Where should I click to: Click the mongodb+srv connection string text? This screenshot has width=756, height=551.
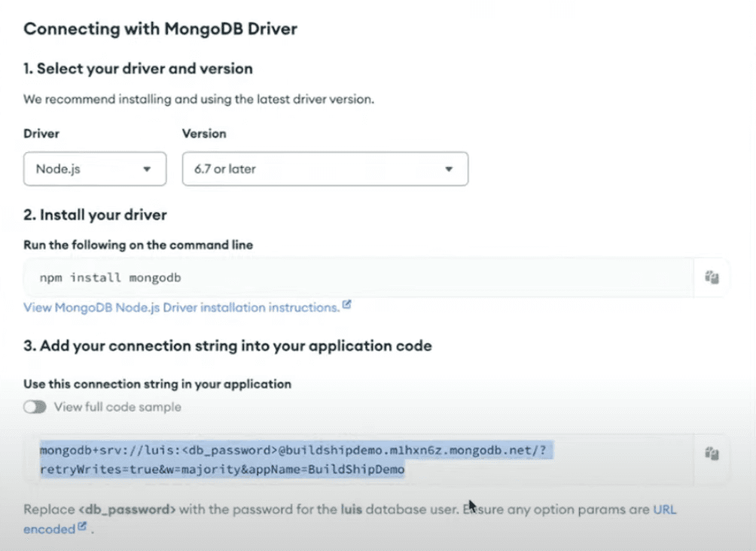pyautogui.click(x=293, y=450)
